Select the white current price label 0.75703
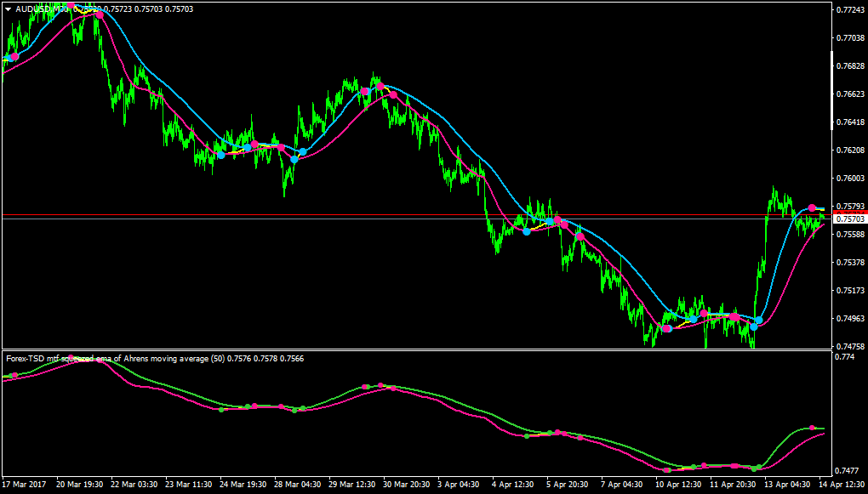This screenshot has width=868, height=494. point(850,219)
